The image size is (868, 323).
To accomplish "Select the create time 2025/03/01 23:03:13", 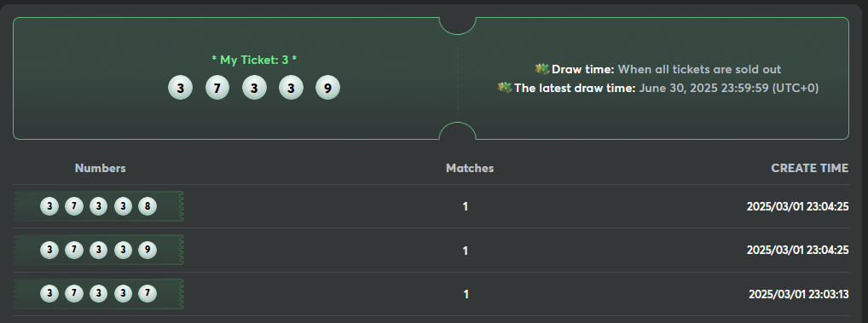I will tap(798, 294).
